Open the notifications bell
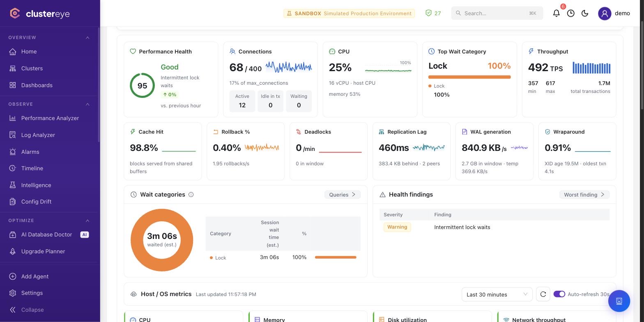This screenshot has height=322, width=644. 557,13
